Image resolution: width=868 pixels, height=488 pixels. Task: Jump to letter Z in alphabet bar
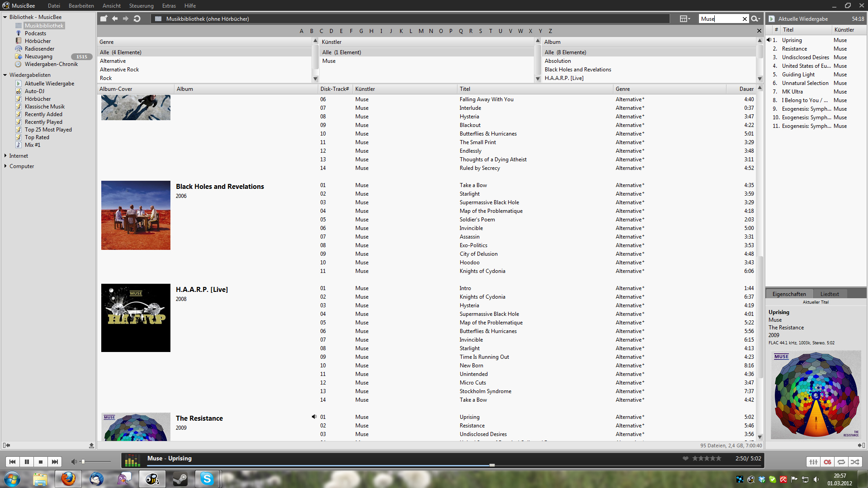tap(550, 31)
